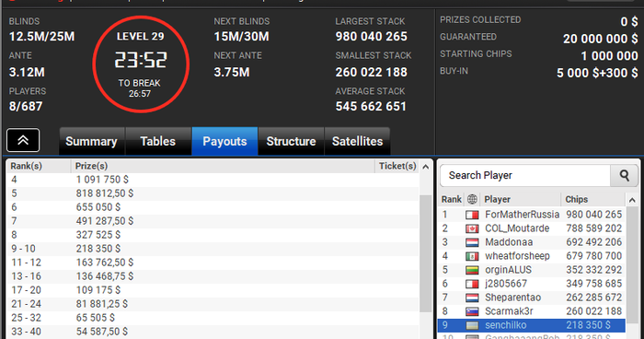Screen dimensions: 644x339
Task: Sort players by the Rank column header
Action: click(x=452, y=200)
